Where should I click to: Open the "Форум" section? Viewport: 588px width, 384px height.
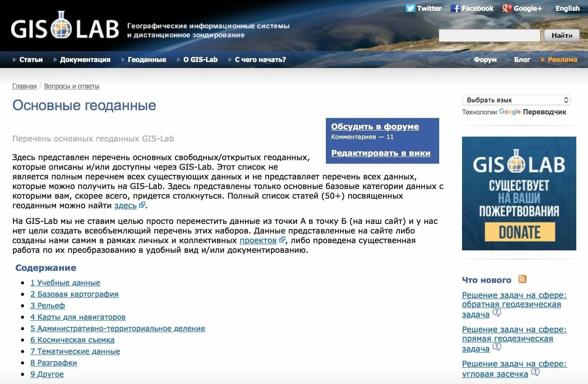pyautogui.click(x=485, y=59)
